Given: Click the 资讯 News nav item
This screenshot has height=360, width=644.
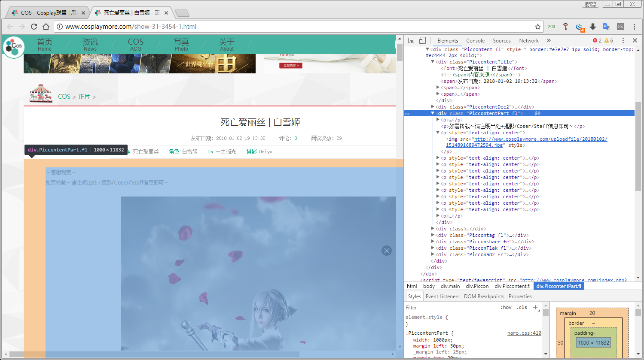Looking at the screenshot, I should coord(90,45).
